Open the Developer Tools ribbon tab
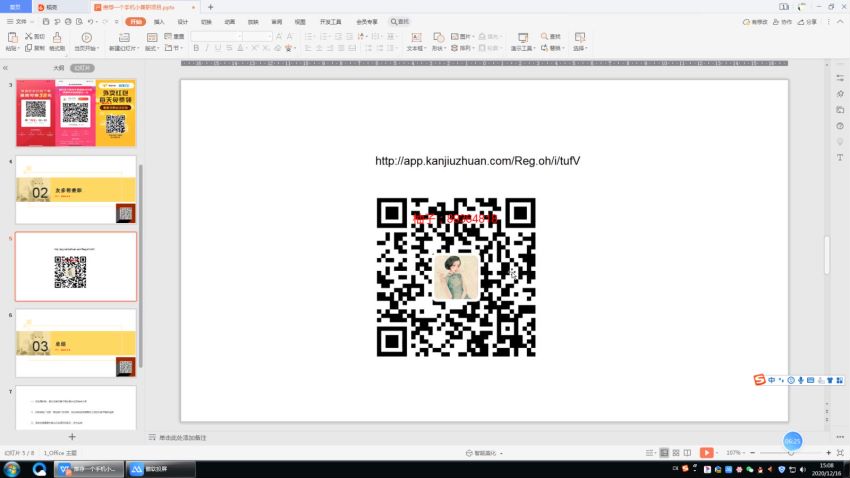Image resolution: width=850 pixels, height=478 pixels. [331, 22]
